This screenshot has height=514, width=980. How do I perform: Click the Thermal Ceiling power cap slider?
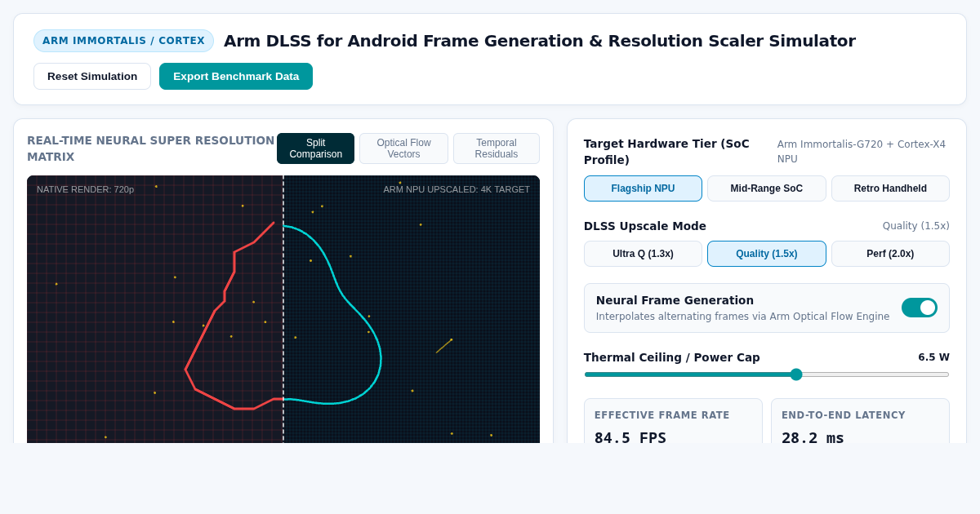(x=767, y=374)
